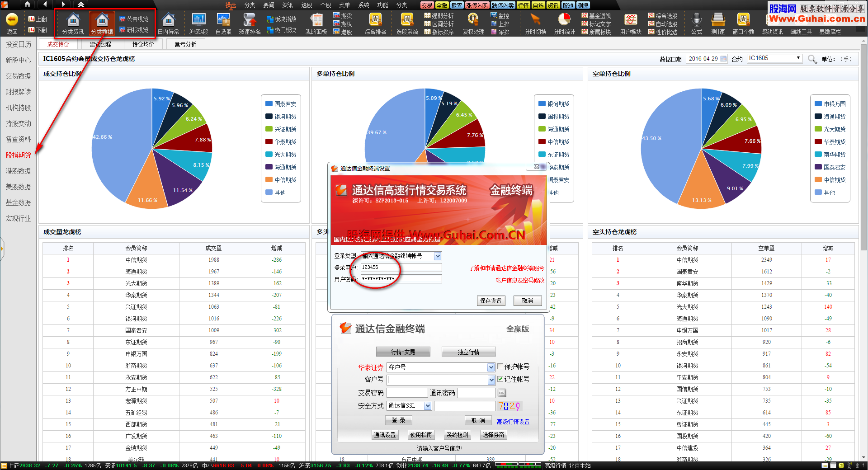Click the 选择券商 button
868x470 pixels.
click(x=493, y=435)
